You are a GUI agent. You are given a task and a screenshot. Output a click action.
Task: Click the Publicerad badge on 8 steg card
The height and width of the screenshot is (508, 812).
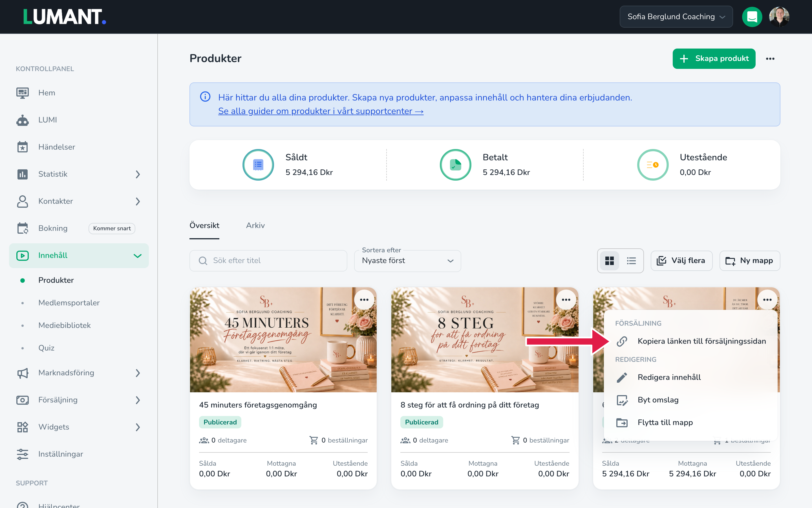pos(422,422)
